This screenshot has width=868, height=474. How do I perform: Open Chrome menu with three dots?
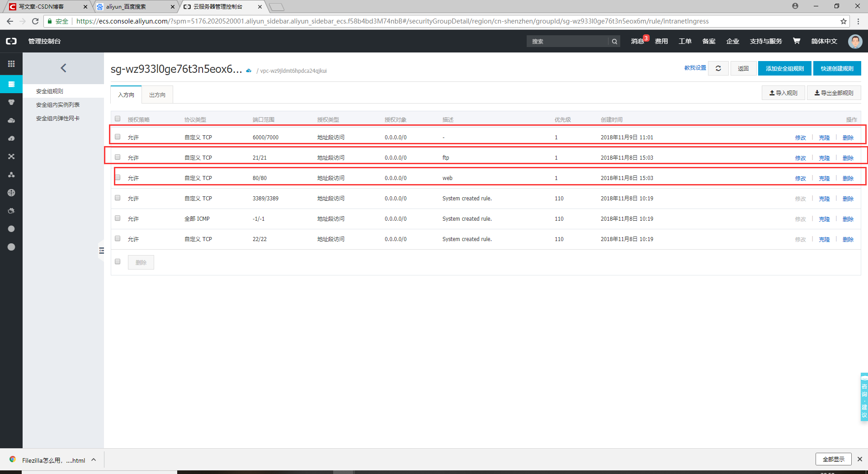point(858,21)
